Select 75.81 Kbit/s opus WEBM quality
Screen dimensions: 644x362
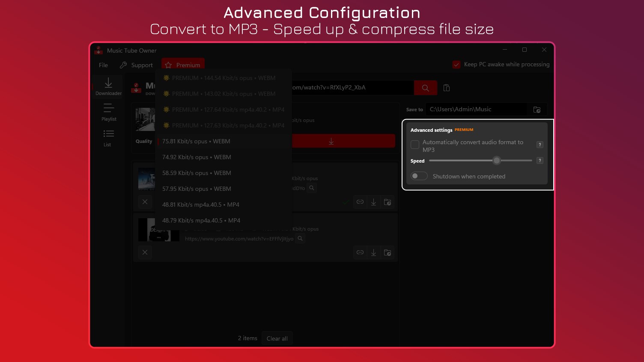[196, 141]
